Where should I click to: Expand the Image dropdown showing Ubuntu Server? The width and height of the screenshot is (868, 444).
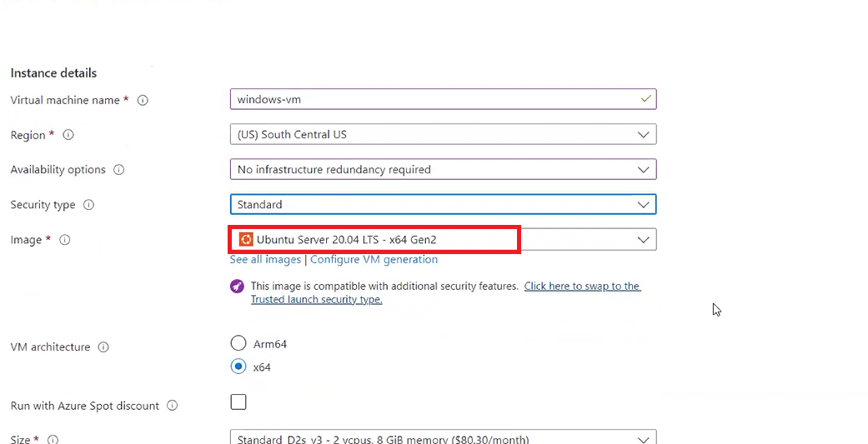tap(442, 240)
